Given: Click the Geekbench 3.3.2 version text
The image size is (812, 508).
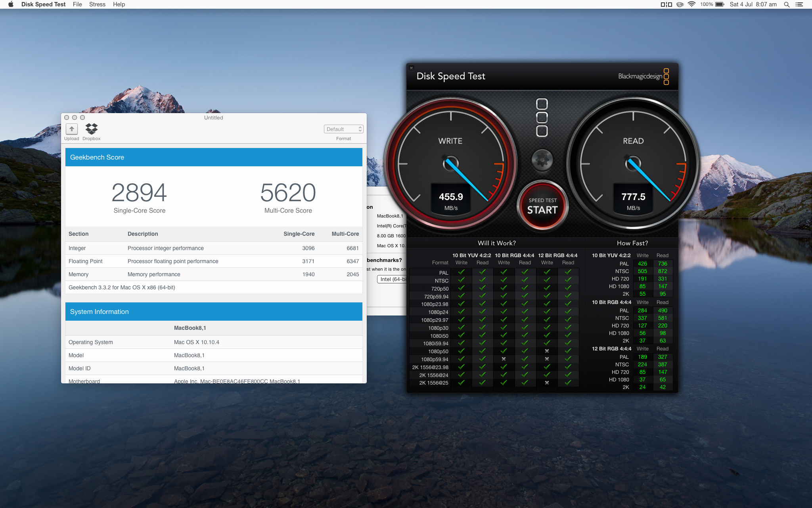Looking at the screenshot, I should click(122, 287).
